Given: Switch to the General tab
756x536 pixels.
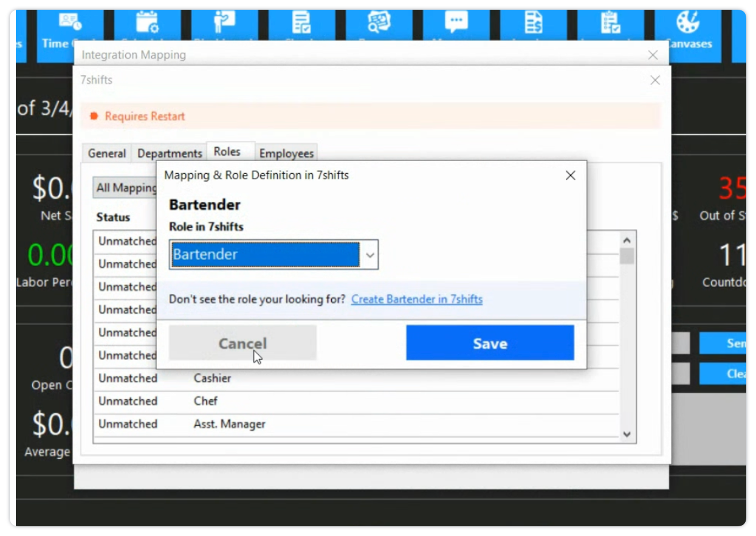Looking at the screenshot, I should (x=107, y=154).
